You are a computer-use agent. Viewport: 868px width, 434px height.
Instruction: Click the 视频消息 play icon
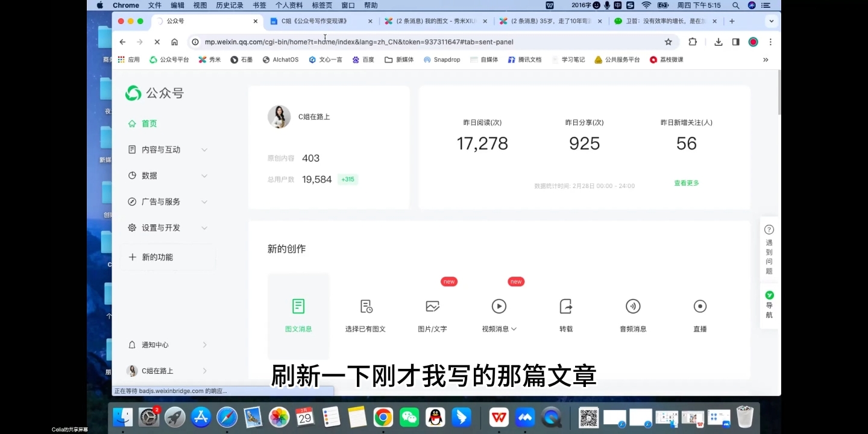(498, 306)
